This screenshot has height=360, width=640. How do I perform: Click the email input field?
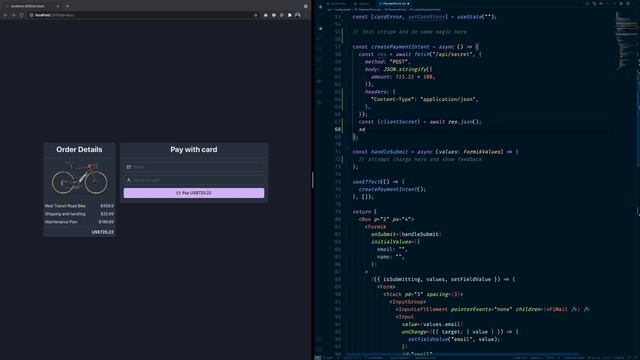(x=194, y=167)
